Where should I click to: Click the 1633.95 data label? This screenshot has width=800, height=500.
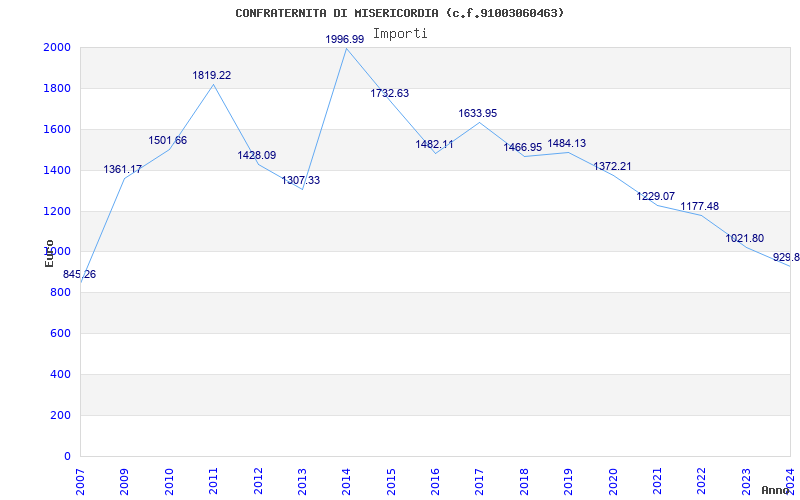click(x=478, y=114)
